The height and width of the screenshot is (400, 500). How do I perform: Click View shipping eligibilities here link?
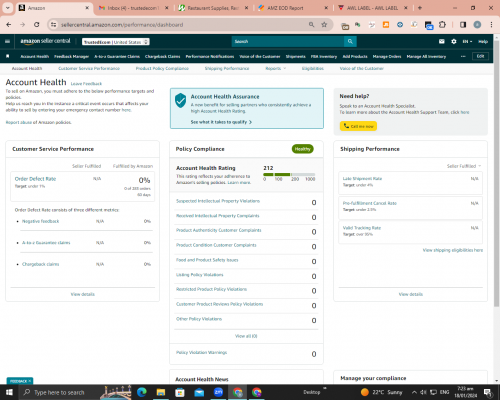[x=453, y=250]
